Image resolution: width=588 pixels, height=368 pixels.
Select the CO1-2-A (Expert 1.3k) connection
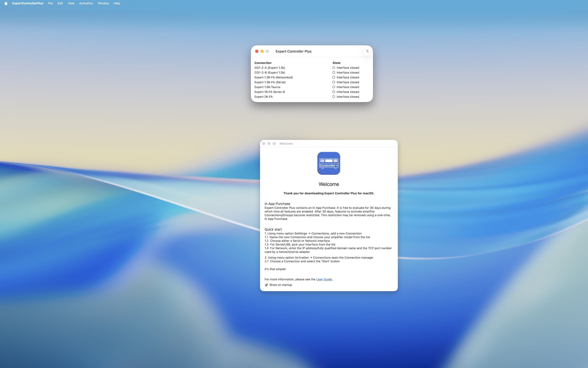pyautogui.click(x=270, y=68)
